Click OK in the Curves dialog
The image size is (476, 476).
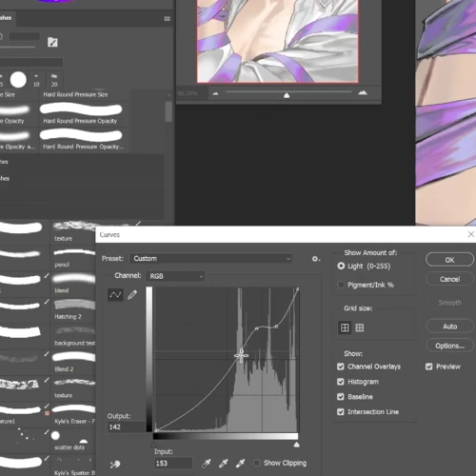tap(449, 260)
